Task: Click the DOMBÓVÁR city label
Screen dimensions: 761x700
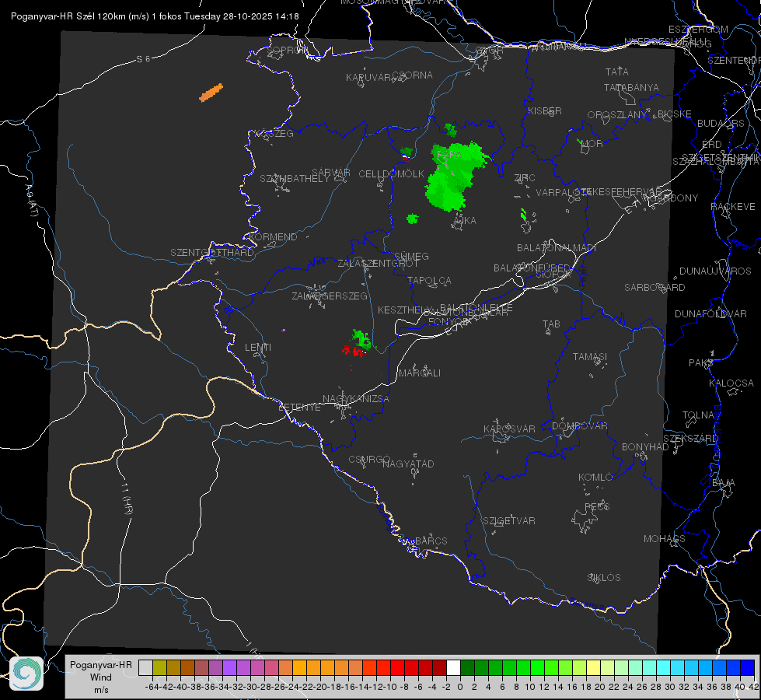Action: click(x=579, y=425)
